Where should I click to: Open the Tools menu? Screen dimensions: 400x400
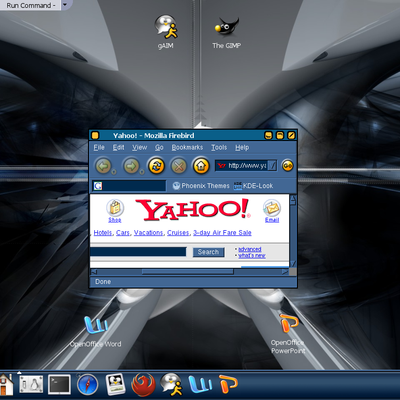[219, 147]
